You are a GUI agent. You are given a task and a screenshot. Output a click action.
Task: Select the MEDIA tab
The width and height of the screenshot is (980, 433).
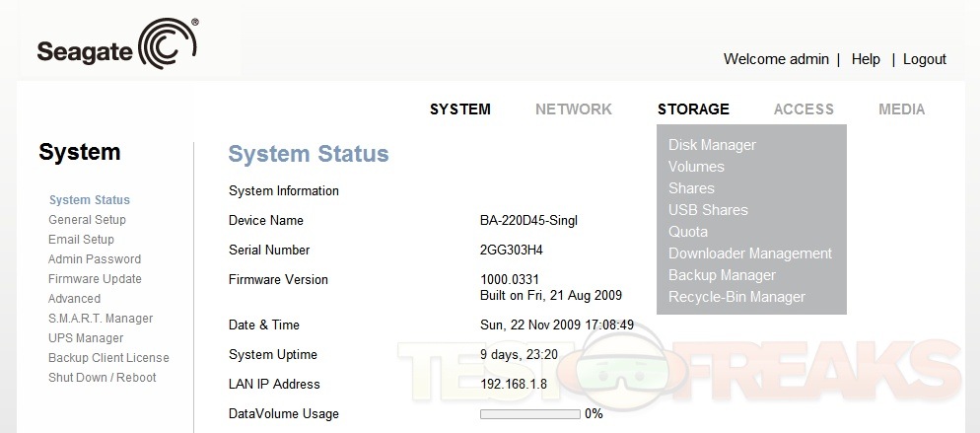[x=901, y=109]
